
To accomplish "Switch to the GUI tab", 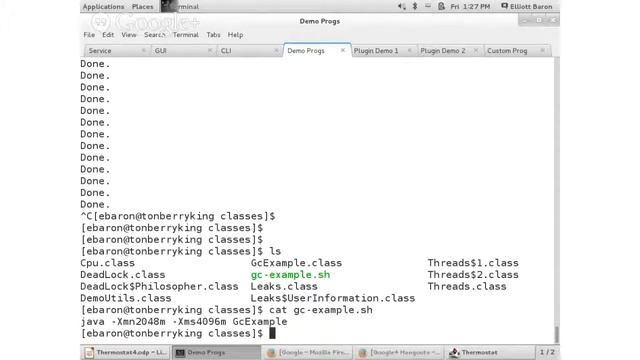I will (184, 51).
